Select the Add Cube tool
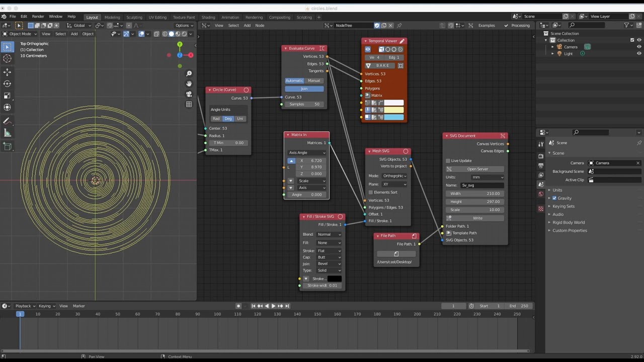Image resolution: width=644 pixels, height=362 pixels. click(x=7, y=147)
